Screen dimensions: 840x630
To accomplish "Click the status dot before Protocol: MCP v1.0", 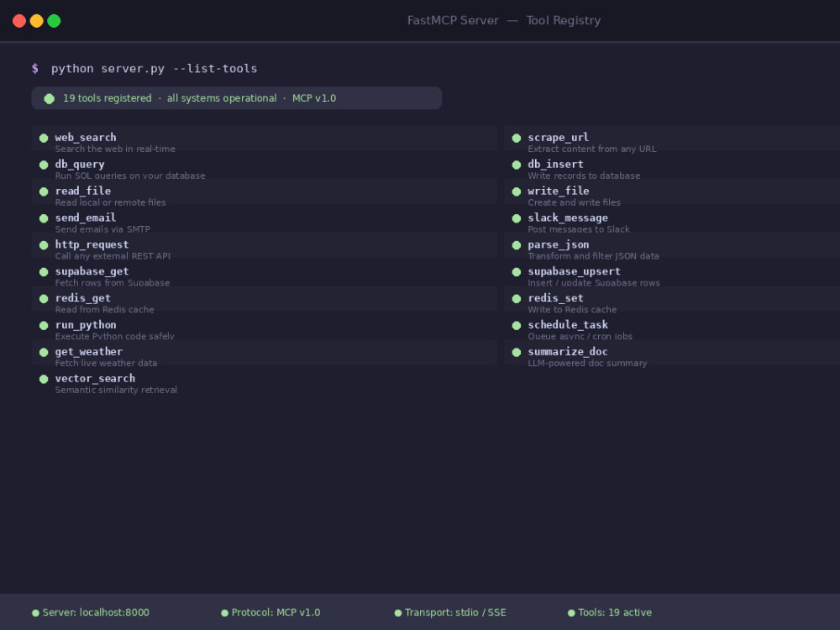I will 224,613.
